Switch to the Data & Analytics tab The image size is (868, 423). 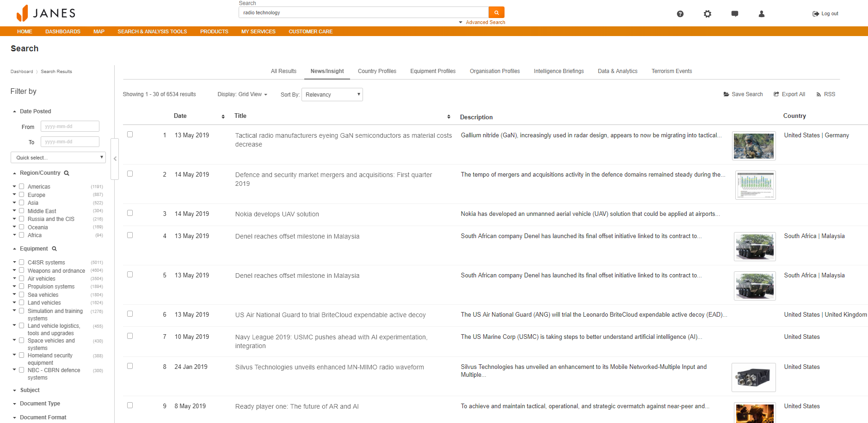(617, 71)
